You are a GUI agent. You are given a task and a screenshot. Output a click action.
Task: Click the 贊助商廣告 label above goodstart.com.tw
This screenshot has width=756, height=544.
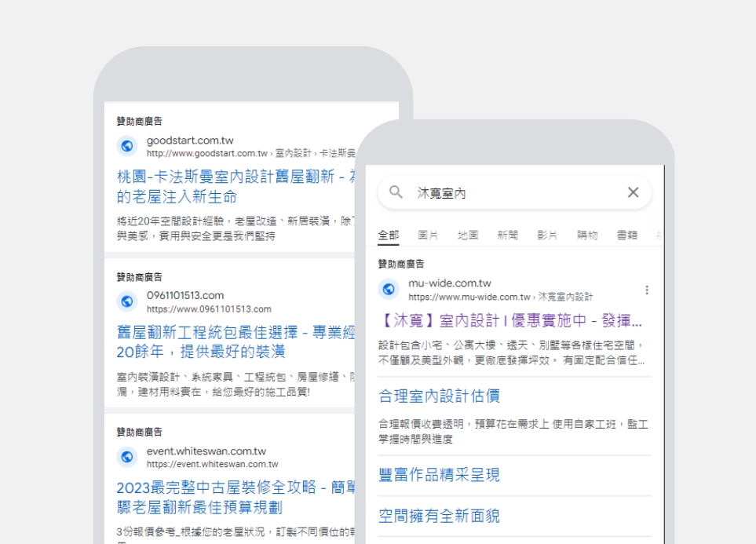coord(139,121)
